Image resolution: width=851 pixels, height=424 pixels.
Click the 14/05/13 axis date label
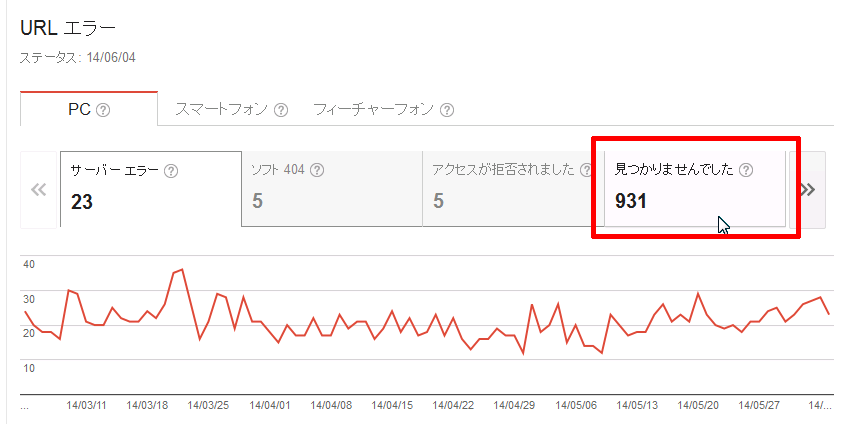638,406
